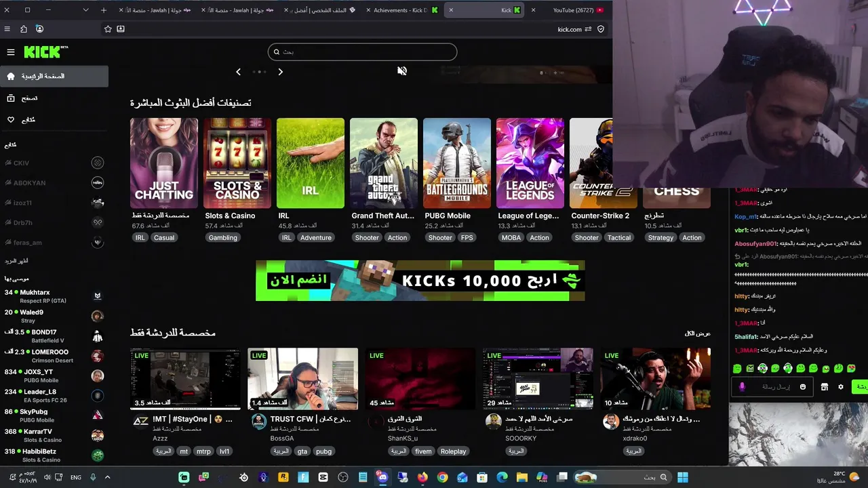Bookmark page with the star icon
Viewport: 868px width, 488px height.
coord(108,29)
